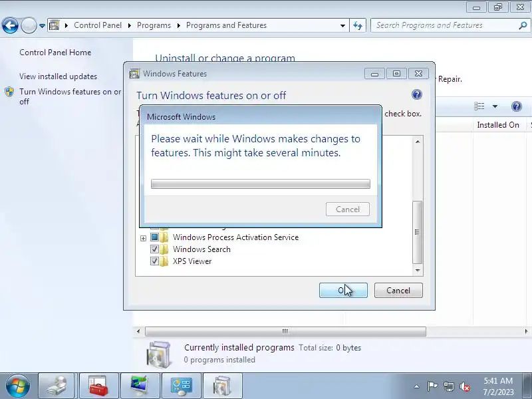Click the horizontal scroll left arrow

click(138, 331)
